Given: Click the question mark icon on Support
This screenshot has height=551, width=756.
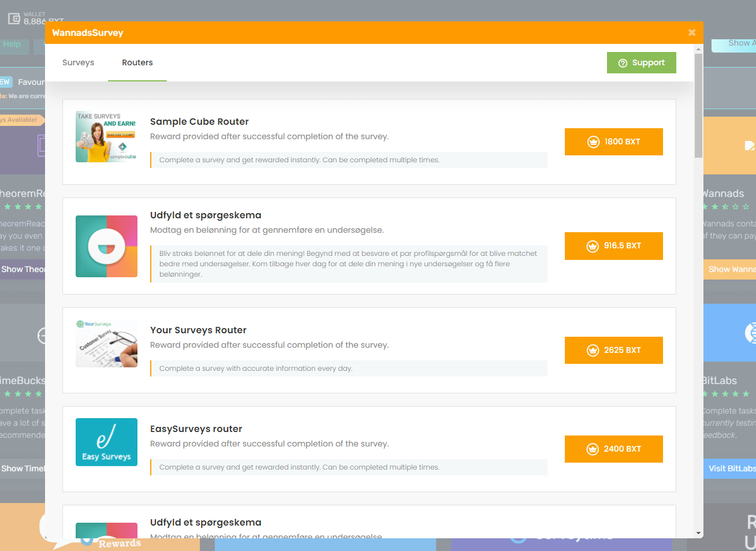Looking at the screenshot, I should coord(623,63).
